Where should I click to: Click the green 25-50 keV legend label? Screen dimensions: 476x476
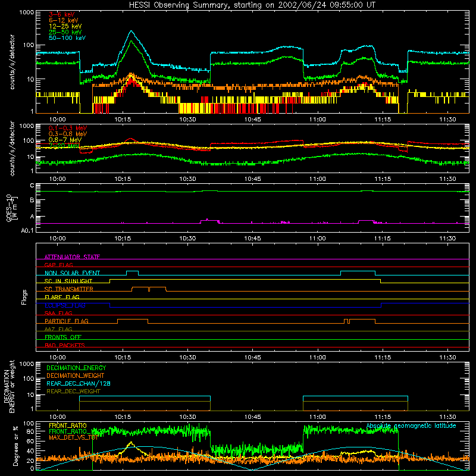pos(65,32)
